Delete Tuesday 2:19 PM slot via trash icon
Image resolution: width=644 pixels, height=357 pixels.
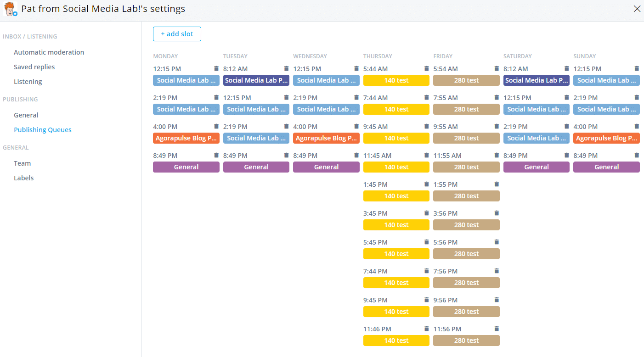point(287,126)
